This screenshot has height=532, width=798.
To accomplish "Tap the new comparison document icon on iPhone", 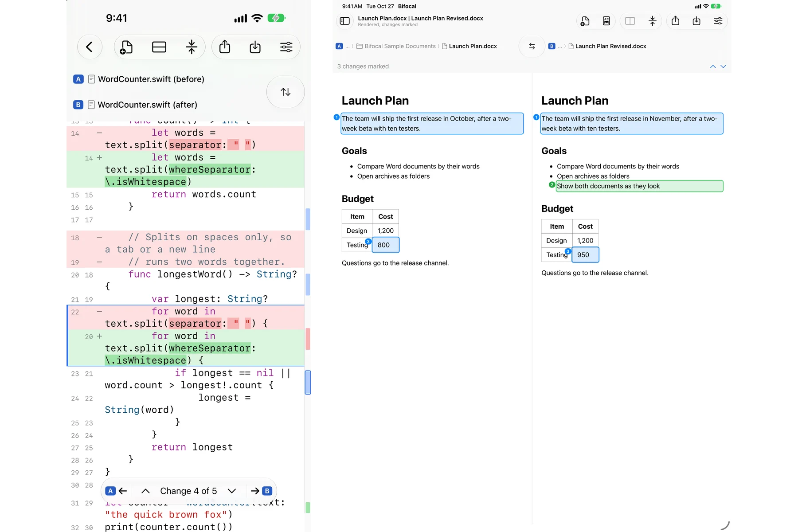I will (x=126, y=47).
